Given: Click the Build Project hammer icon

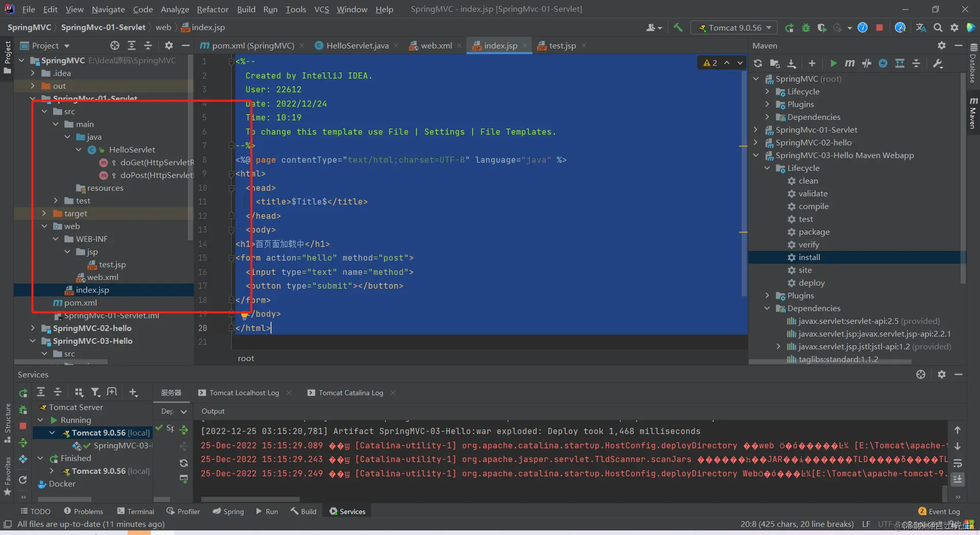Looking at the screenshot, I should click(678, 28).
